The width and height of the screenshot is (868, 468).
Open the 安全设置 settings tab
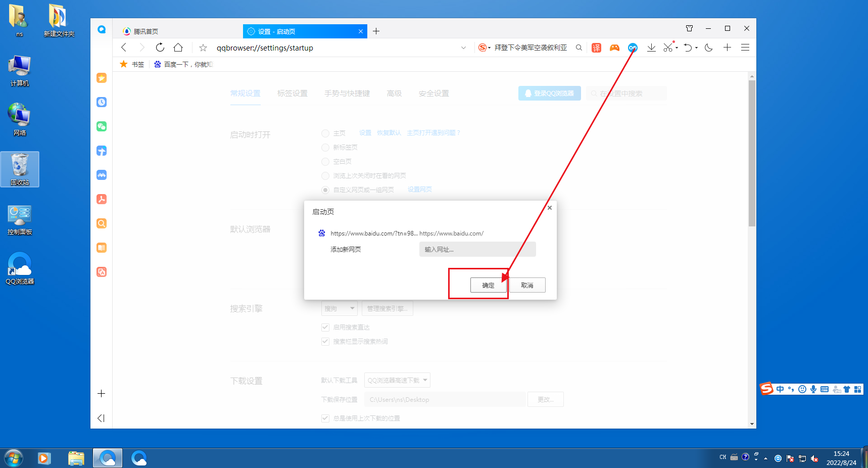point(434,93)
